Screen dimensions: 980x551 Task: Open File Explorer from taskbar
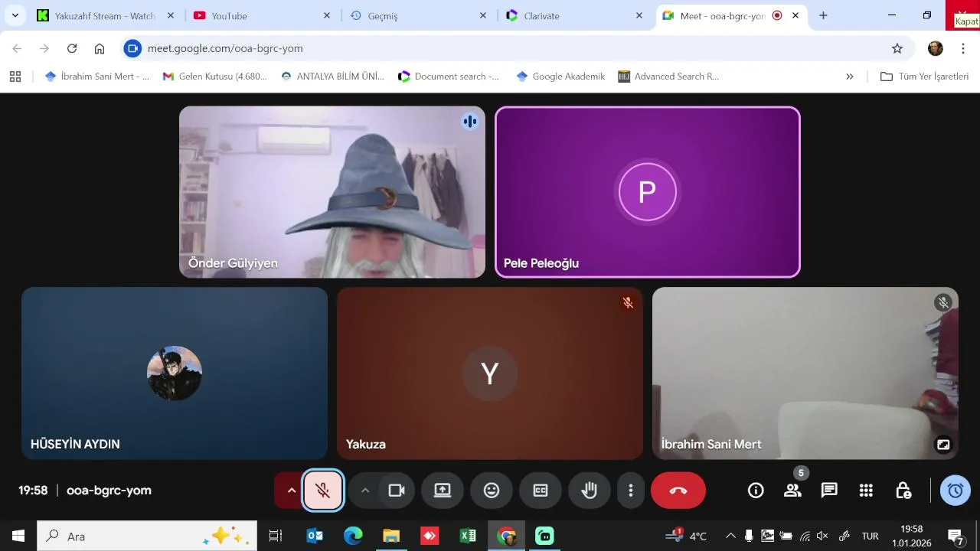[x=391, y=536]
